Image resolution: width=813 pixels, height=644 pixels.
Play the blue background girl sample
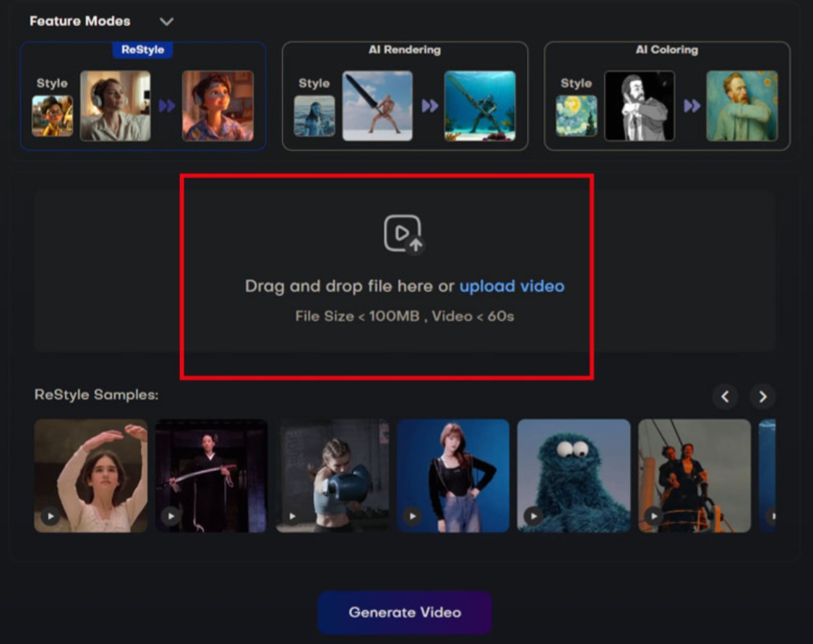(412, 516)
